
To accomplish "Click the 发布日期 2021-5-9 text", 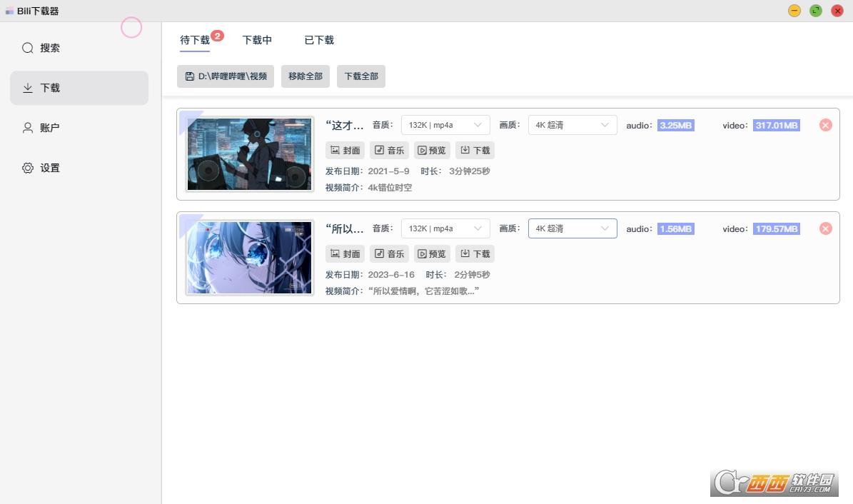I will pos(367,171).
